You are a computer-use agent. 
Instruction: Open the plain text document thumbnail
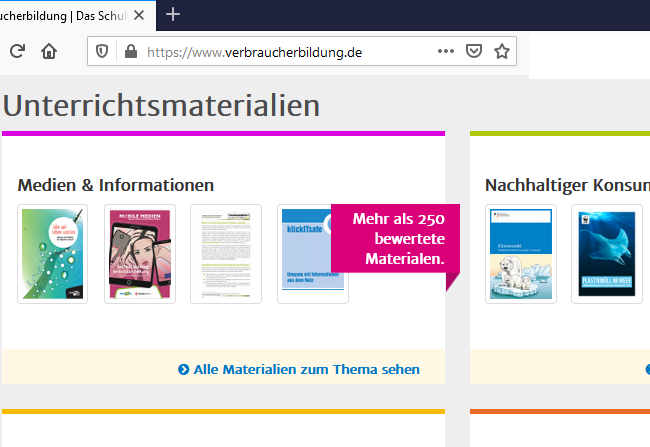tap(226, 253)
